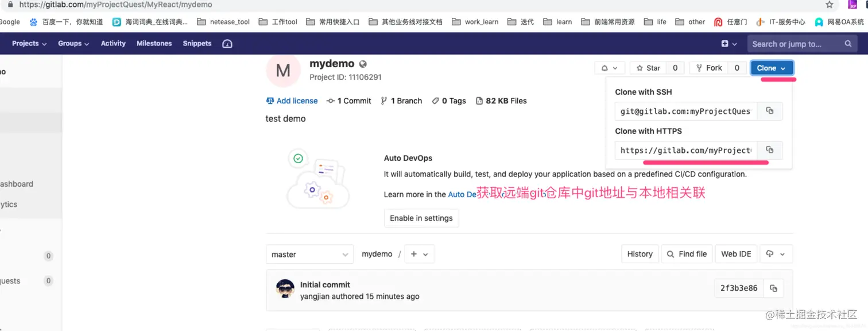The image size is (868, 331).
Task: Open the download source code dropdown
Action: [776, 254]
